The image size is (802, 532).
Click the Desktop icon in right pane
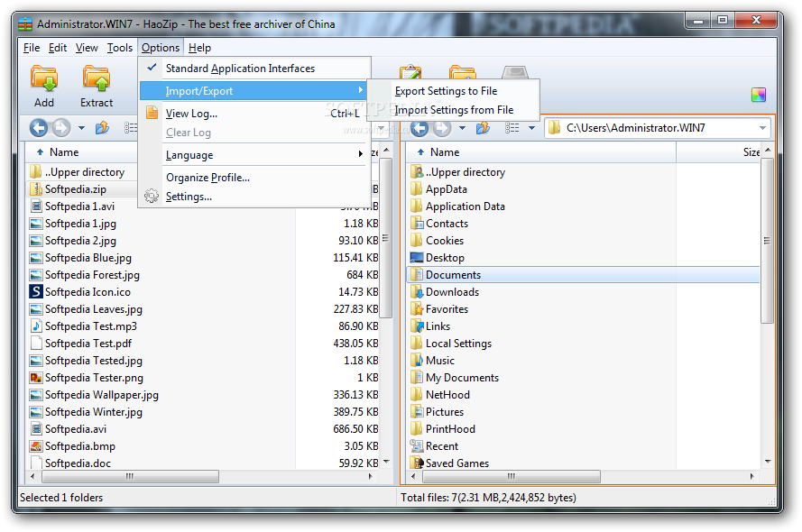[x=417, y=258]
